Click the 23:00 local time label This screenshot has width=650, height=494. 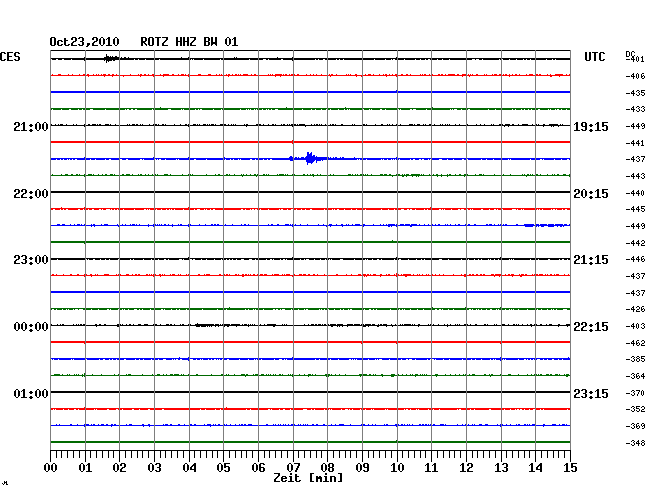pyautogui.click(x=31, y=260)
